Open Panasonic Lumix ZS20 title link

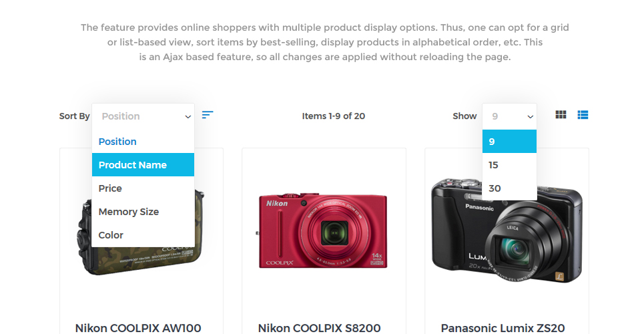click(x=503, y=328)
